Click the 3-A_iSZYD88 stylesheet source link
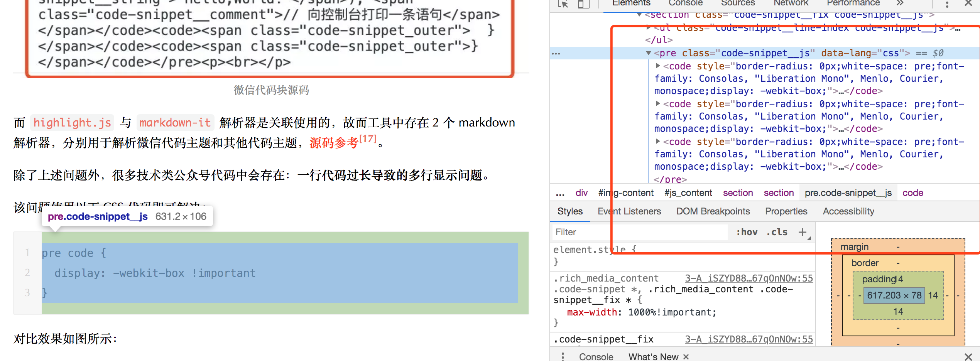 coord(749,278)
